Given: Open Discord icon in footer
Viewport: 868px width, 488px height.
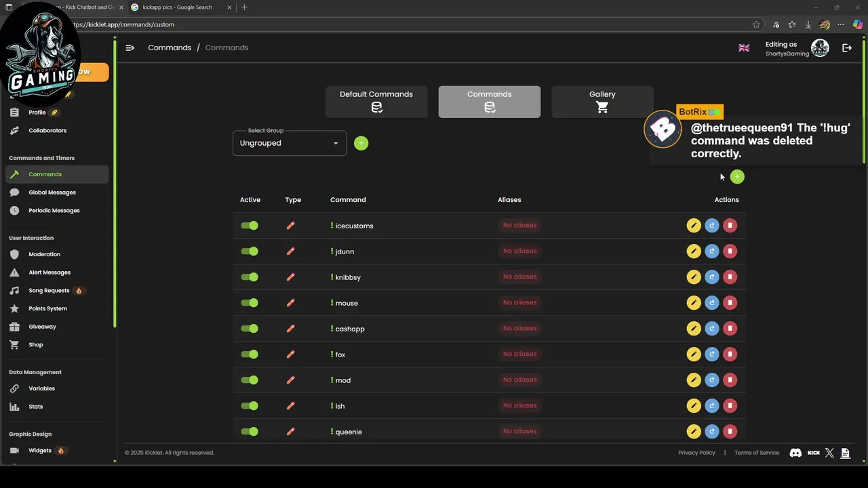Looking at the screenshot, I should (795, 453).
